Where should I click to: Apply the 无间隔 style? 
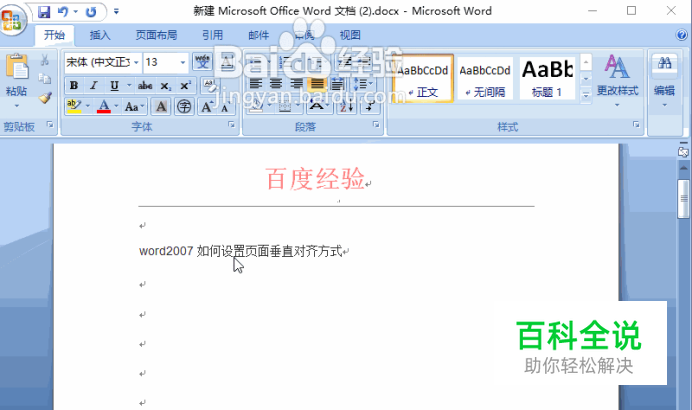tap(485, 79)
